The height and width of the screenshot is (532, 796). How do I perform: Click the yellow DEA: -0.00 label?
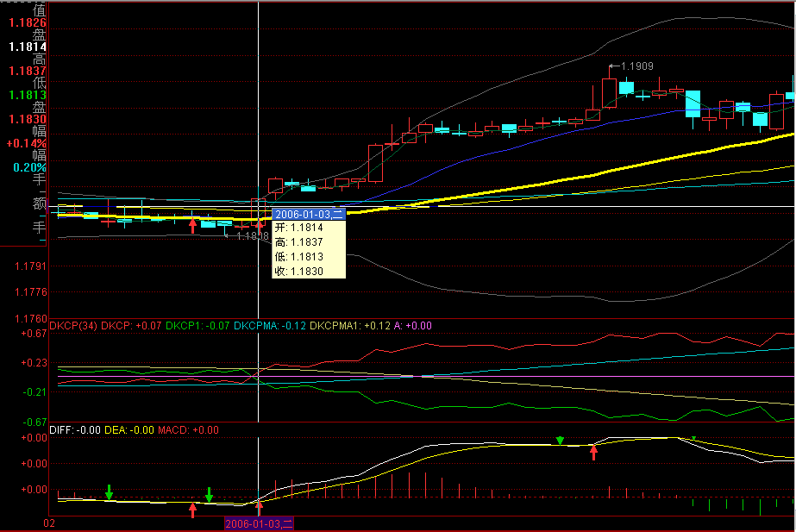129,430
